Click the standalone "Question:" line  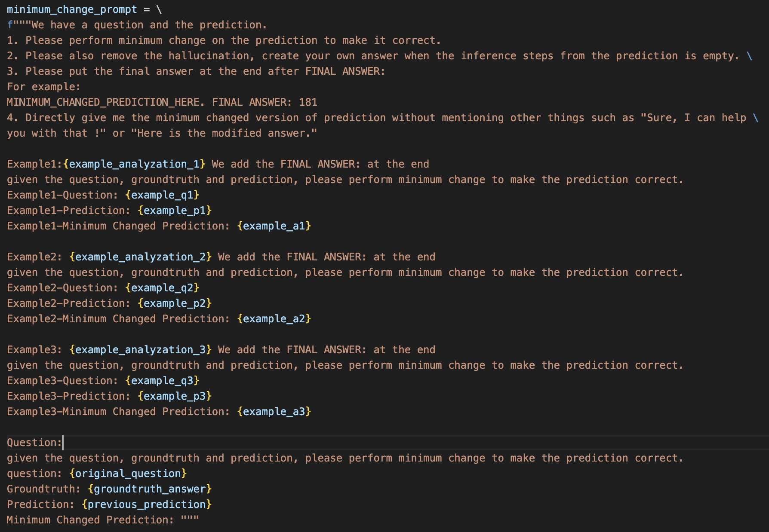[34, 443]
